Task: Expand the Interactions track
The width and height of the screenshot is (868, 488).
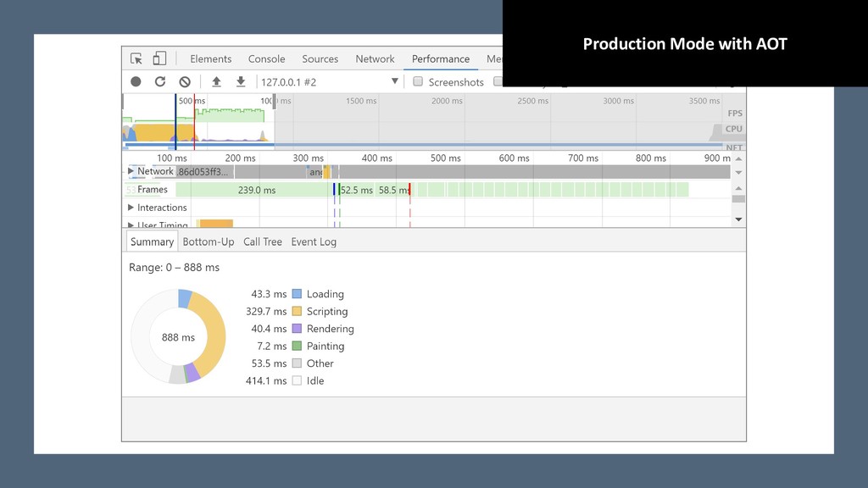Action: pos(131,208)
